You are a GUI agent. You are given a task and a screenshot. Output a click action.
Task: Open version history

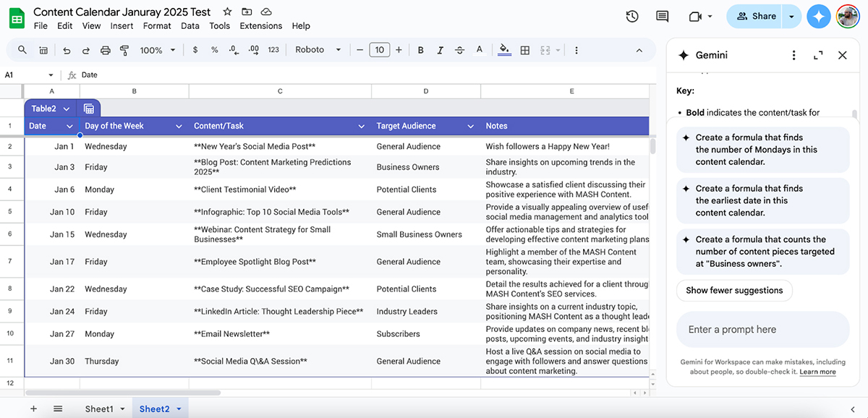tap(631, 16)
